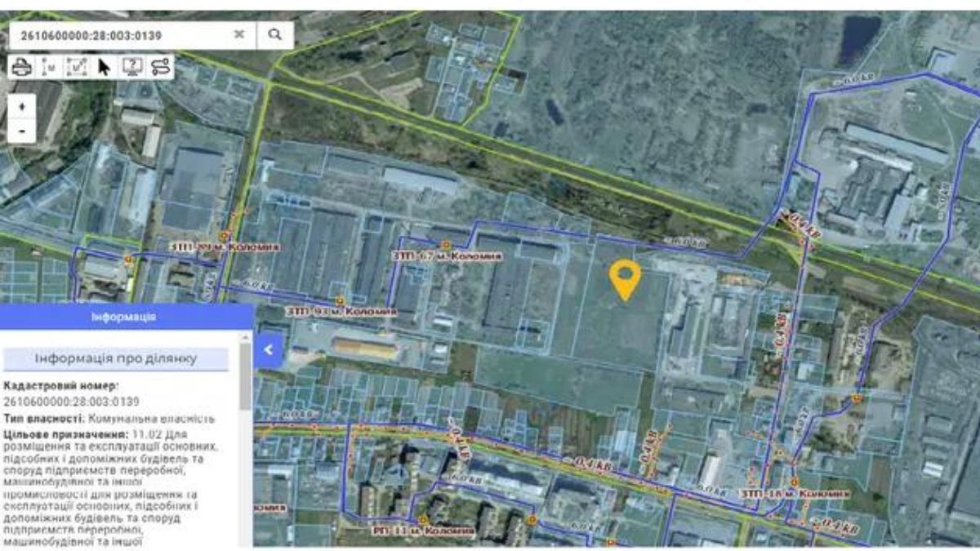The height and width of the screenshot is (551, 980).
Task: Open the help monitor icon
Action: [x=132, y=67]
